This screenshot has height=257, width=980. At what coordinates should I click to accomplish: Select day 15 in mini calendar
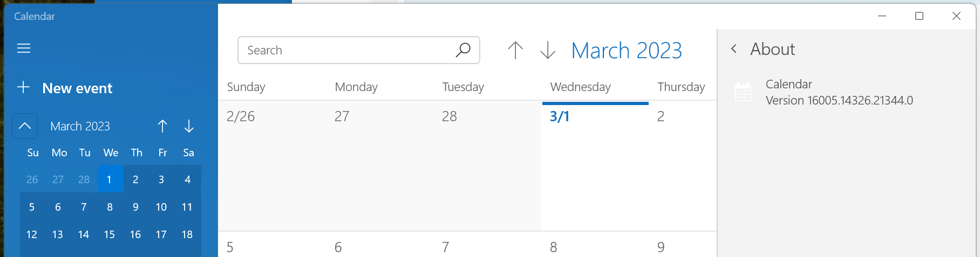point(110,234)
